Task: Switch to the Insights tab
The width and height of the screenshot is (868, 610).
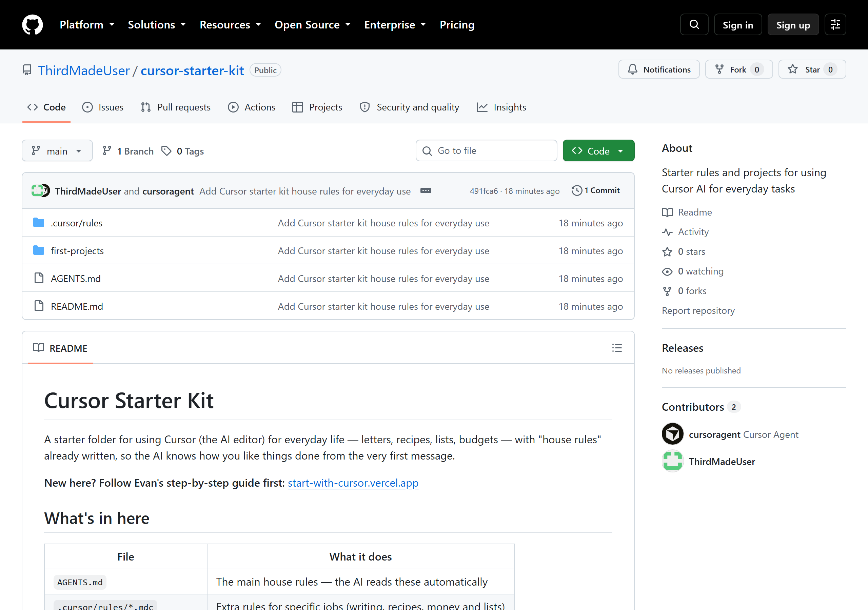Action: click(x=501, y=107)
